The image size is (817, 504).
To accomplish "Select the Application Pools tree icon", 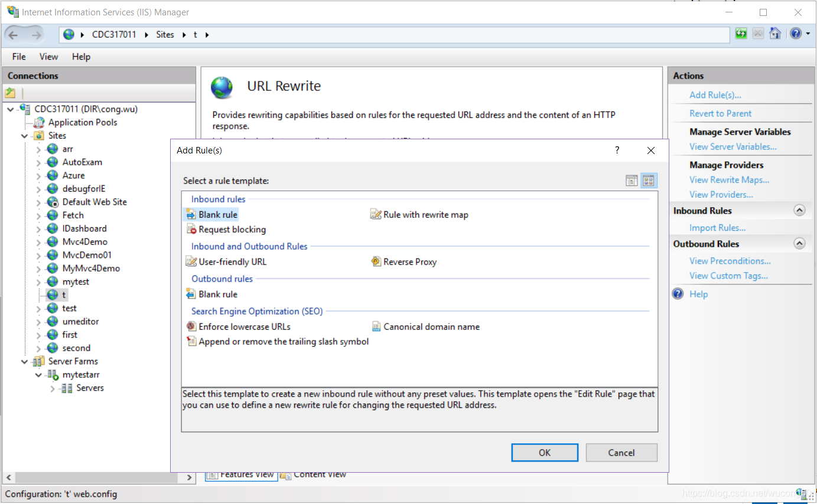I will (x=39, y=122).
